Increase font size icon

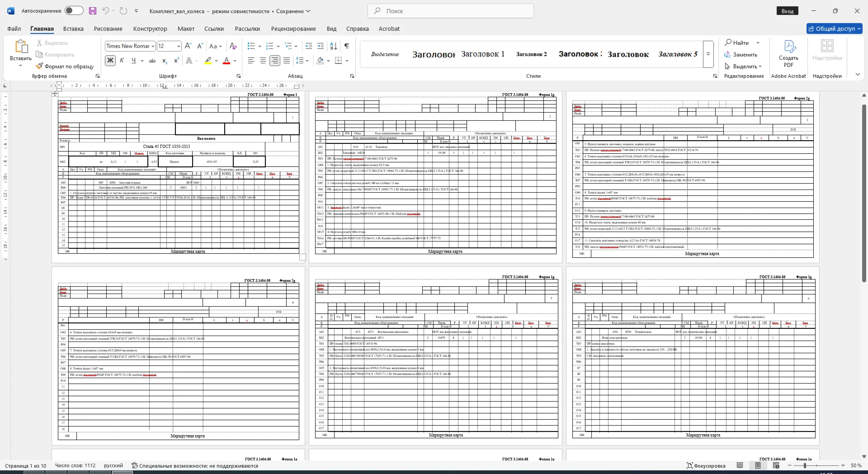(188, 46)
